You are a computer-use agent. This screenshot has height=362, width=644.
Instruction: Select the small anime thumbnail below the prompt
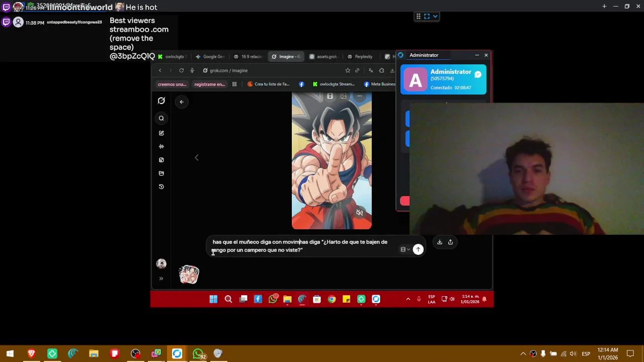(189, 275)
